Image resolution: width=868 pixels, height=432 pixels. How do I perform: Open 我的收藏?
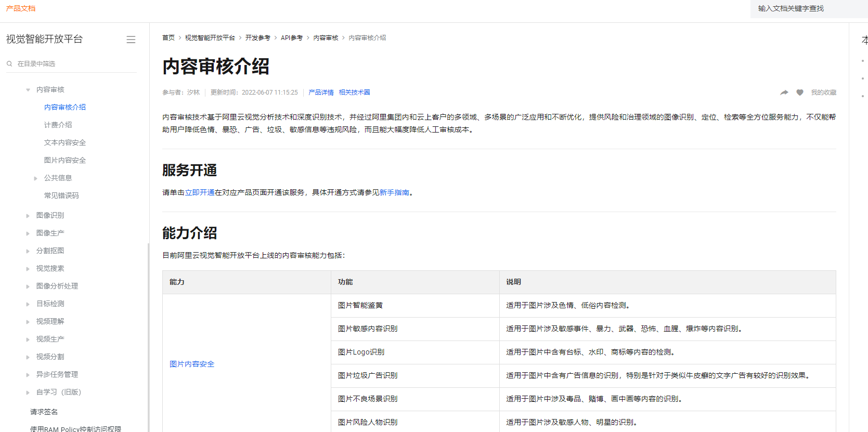pos(824,93)
